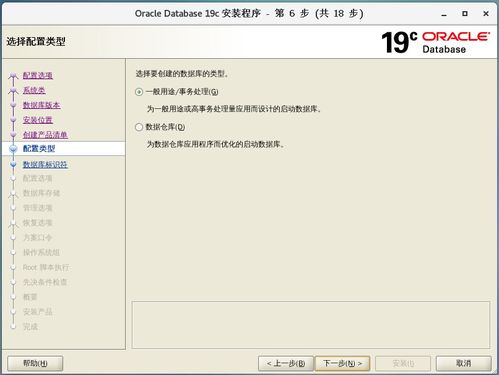Click the step marker beside 数据库标识符

(x=13, y=164)
